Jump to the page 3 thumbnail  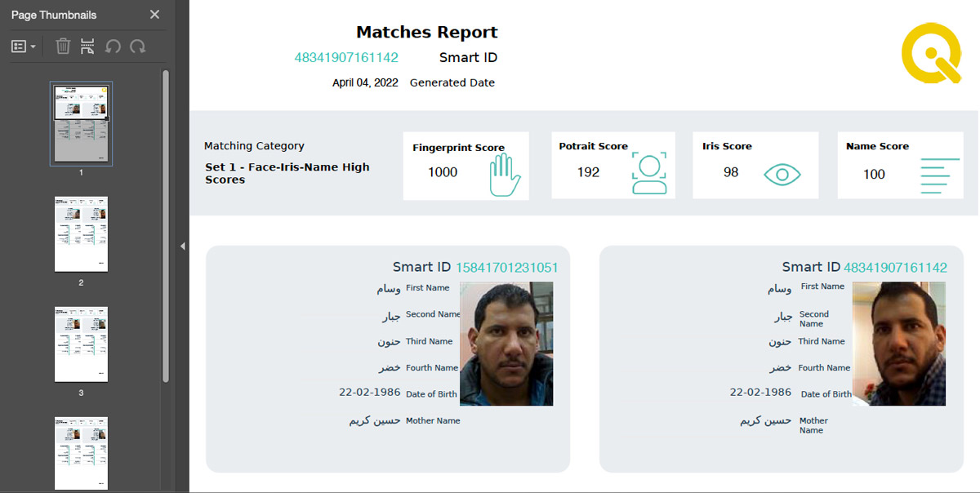(81, 344)
